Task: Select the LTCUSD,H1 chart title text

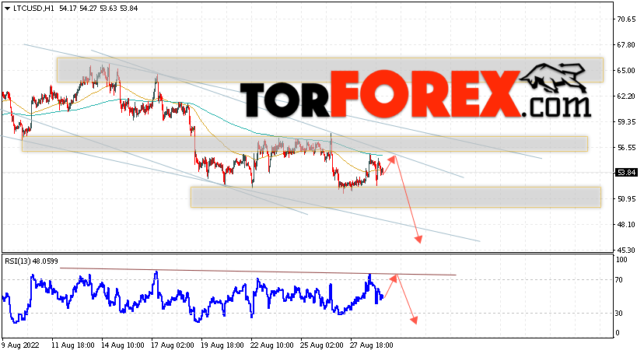Action: click(x=33, y=9)
